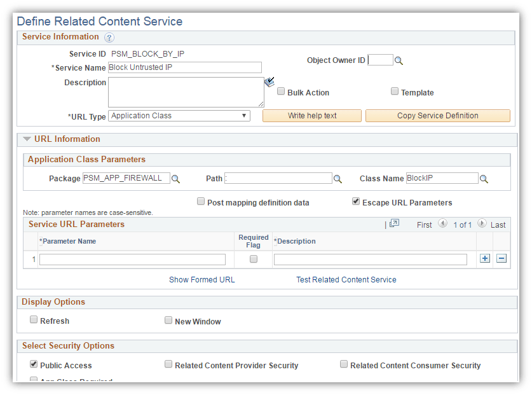The image size is (532, 395).
Task: Add a new Service URL Parameter row
Action: point(484,259)
